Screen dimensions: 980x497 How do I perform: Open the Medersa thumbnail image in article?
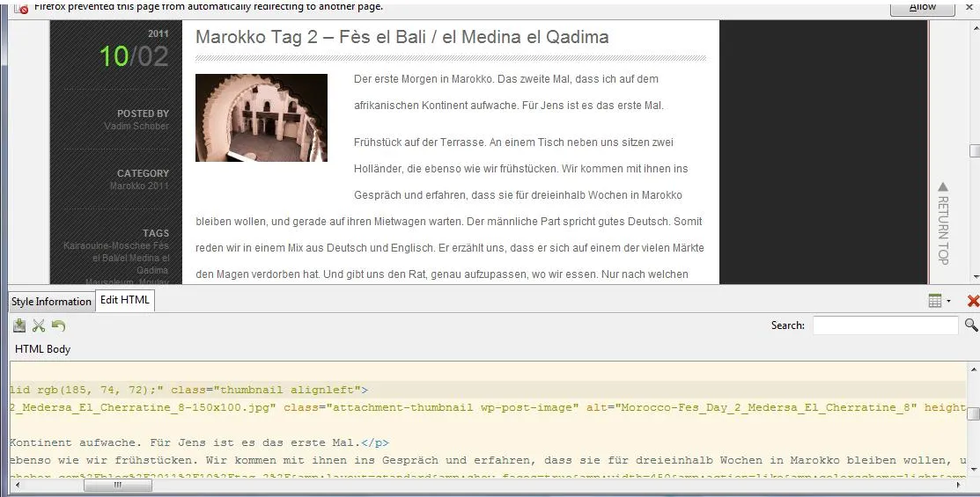click(262, 118)
